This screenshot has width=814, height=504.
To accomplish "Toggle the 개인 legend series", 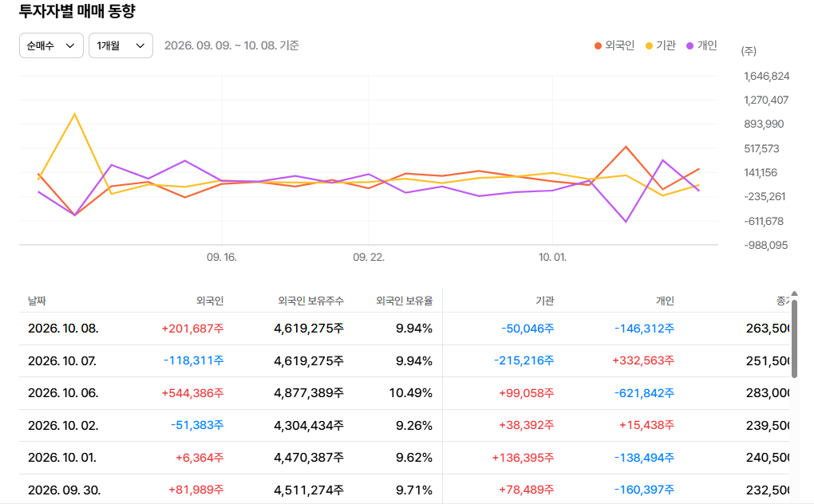I will (x=701, y=45).
